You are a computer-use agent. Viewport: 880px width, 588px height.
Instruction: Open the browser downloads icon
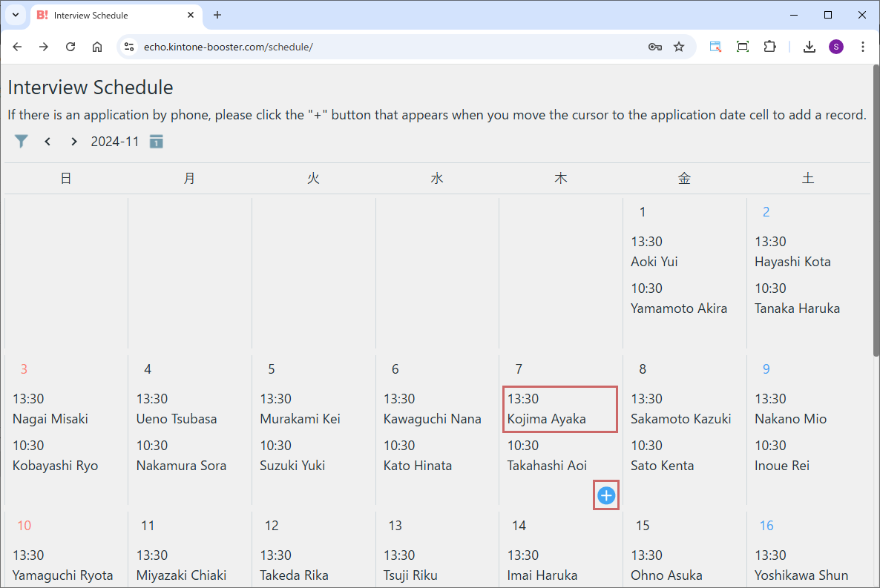[x=810, y=47]
